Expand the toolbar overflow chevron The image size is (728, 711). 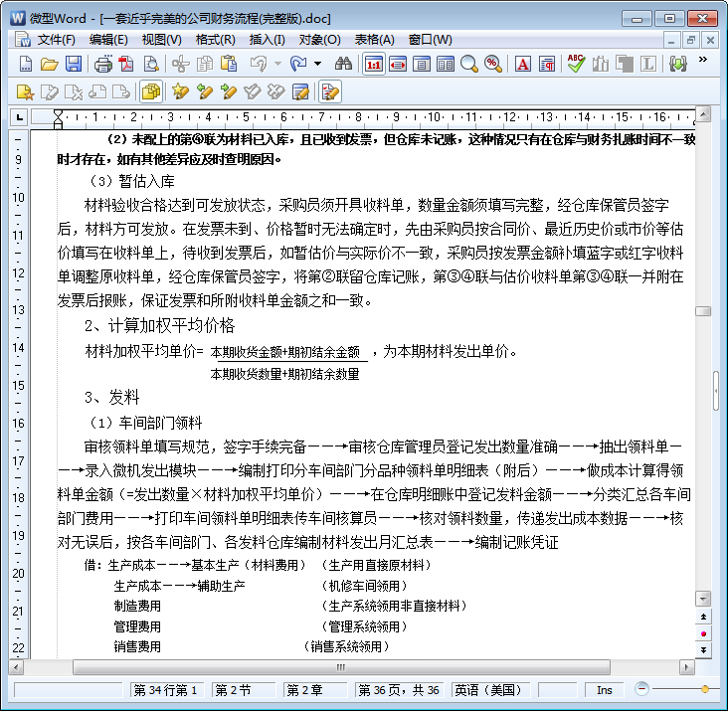[703, 60]
